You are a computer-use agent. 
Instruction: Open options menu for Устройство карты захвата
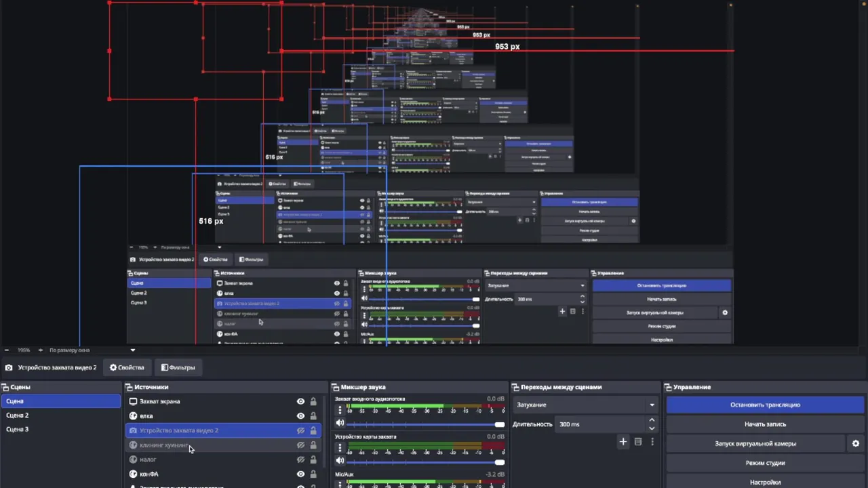pos(340,449)
